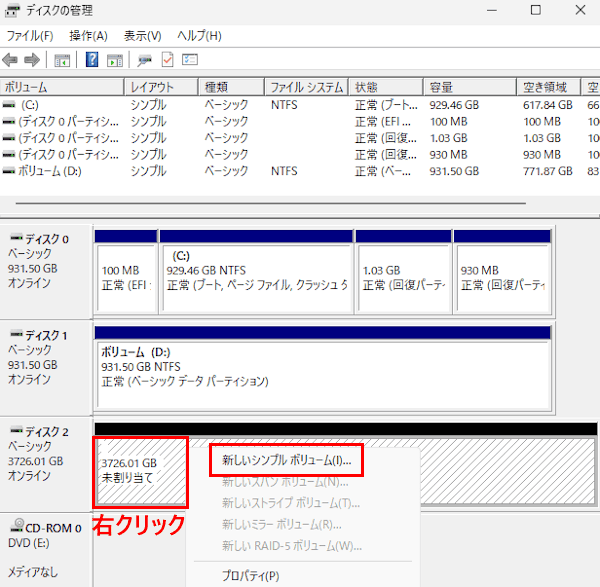Click the 617.84 GB free space cell

(x=548, y=105)
